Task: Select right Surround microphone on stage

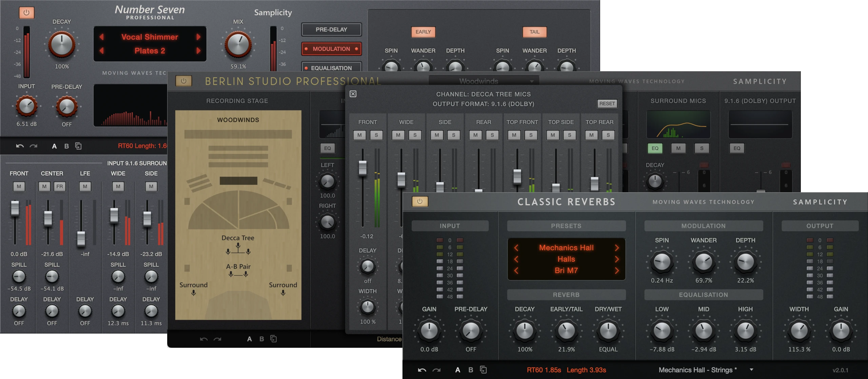Action: tap(283, 293)
